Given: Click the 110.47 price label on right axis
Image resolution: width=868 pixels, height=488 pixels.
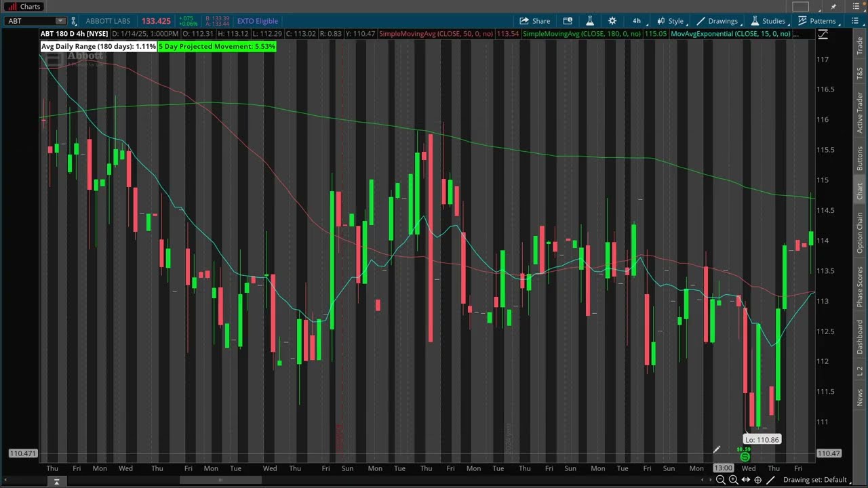Looking at the screenshot, I should coord(829,453).
